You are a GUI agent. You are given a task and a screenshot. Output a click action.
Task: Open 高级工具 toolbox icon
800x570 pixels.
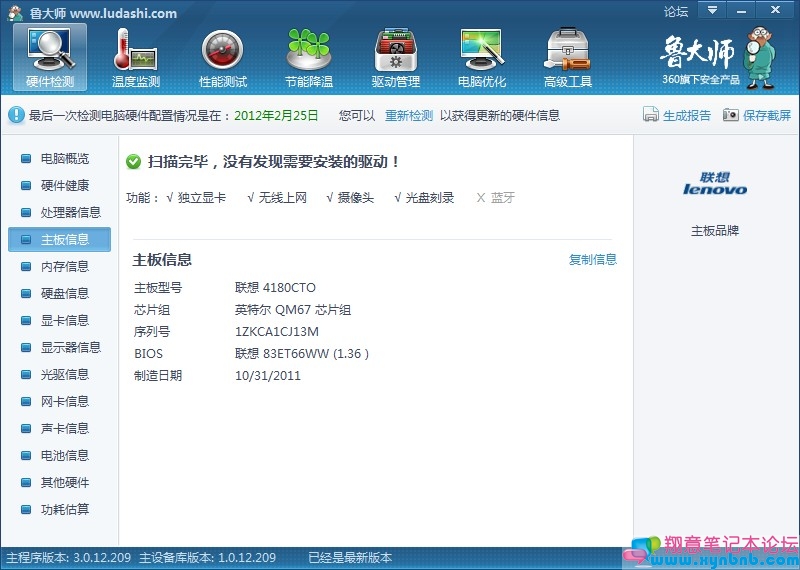[567, 57]
